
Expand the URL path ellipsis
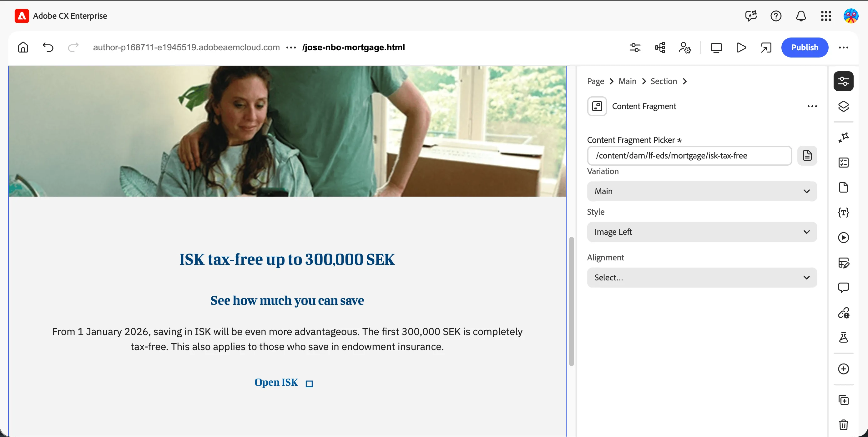tap(291, 48)
